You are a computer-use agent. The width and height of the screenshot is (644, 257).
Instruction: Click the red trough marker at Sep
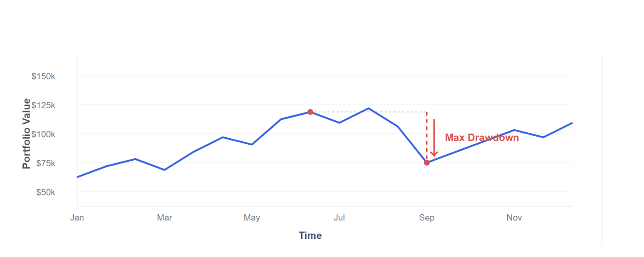pyautogui.click(x=427, y=163)
